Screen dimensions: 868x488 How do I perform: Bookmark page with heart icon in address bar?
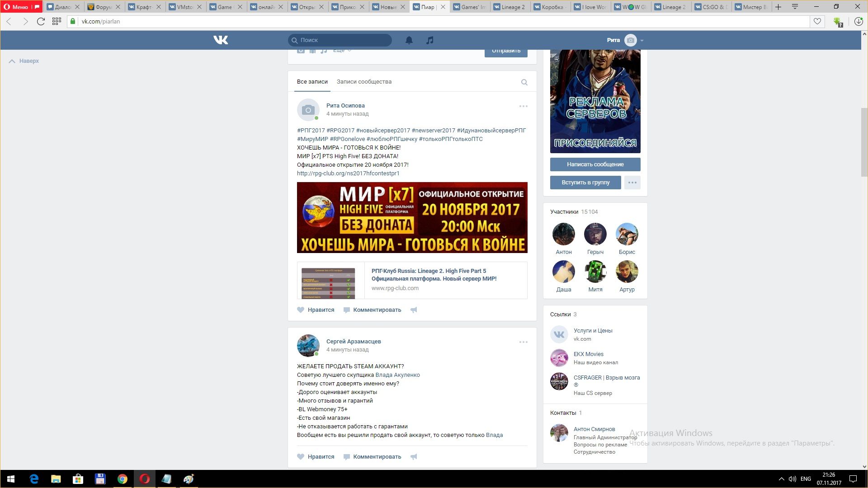pos(817,21)
